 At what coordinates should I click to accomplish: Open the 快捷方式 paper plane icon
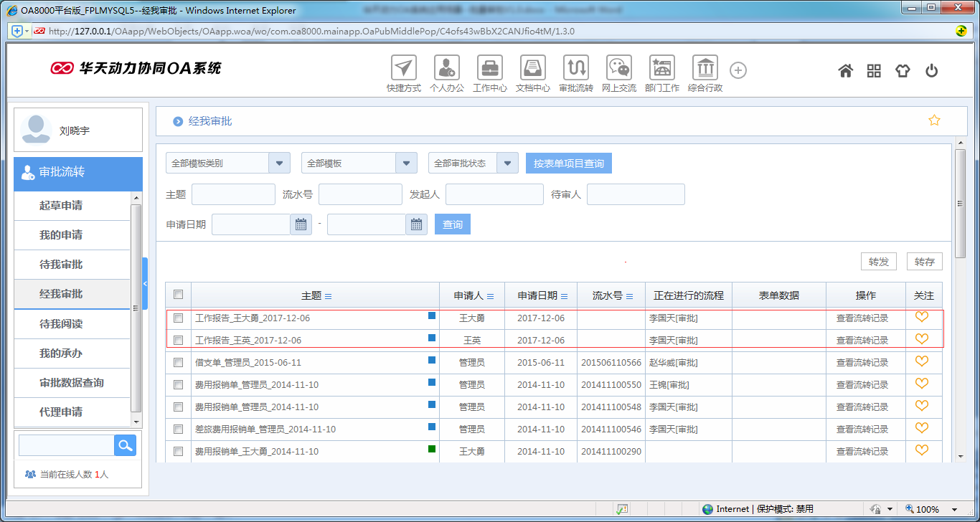404,68
